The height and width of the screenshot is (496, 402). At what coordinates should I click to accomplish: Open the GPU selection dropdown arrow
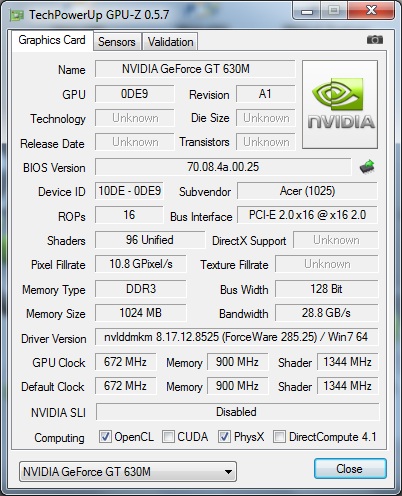pyautogui.click(x=228, y=472)
